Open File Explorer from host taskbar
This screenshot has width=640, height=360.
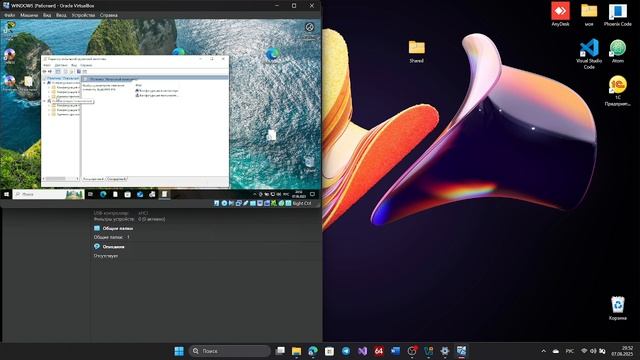click(296, 351)
